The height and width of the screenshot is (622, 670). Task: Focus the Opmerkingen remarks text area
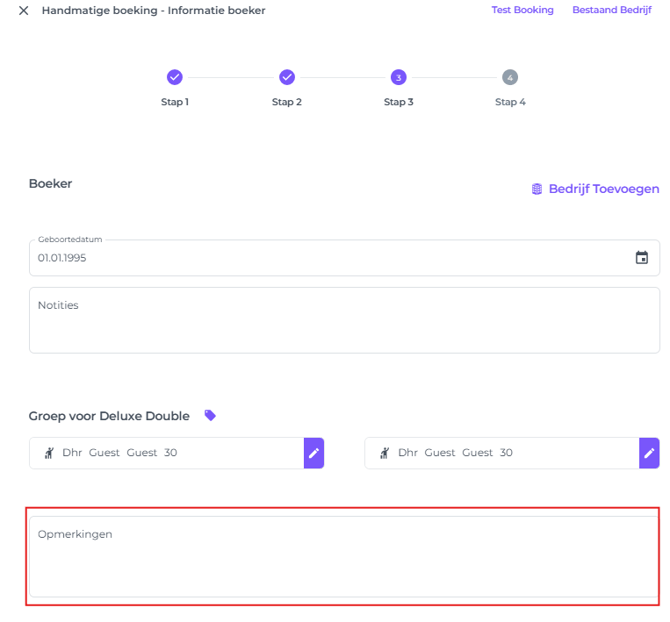pyautogui.click(x=344, y=556)
